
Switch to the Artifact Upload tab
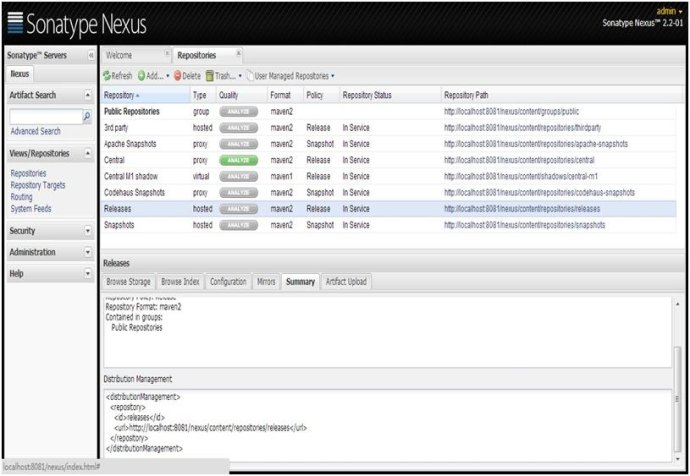[x=346, y=282]
